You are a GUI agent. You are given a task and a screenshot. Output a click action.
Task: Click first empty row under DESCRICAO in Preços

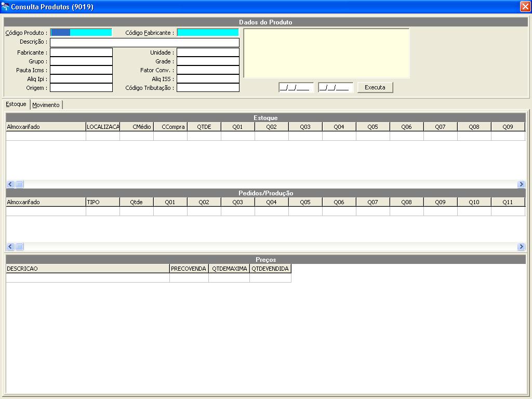pos(87,278)
